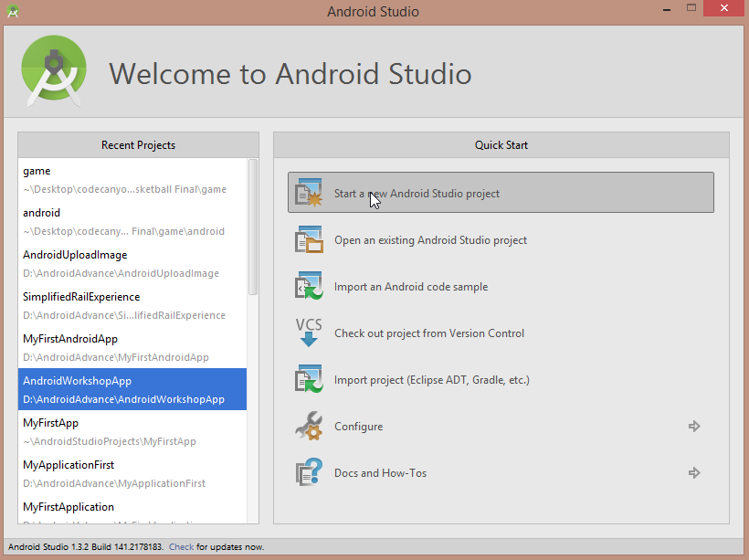Image resolution: width=749 pixels, height=560 pixels.
Task: Open recent project named android
Action: pos(132,221)
